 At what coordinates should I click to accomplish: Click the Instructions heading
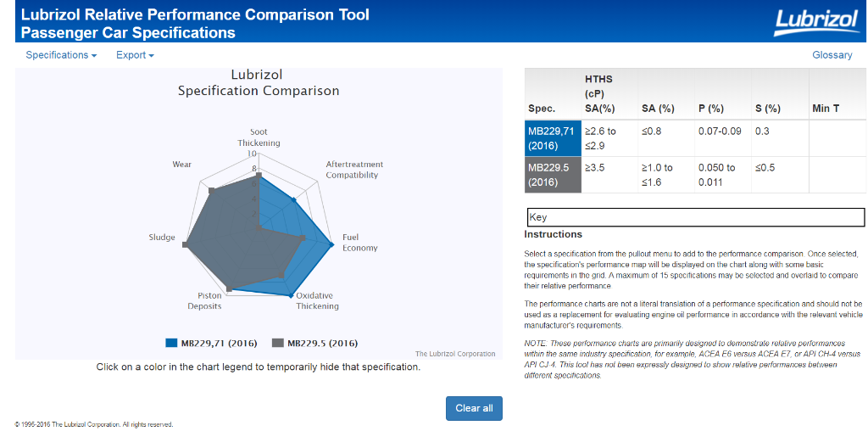click(x=553, y=234)
